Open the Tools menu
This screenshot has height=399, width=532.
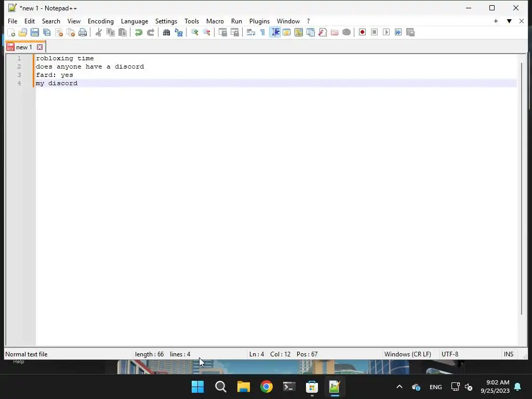192,21
